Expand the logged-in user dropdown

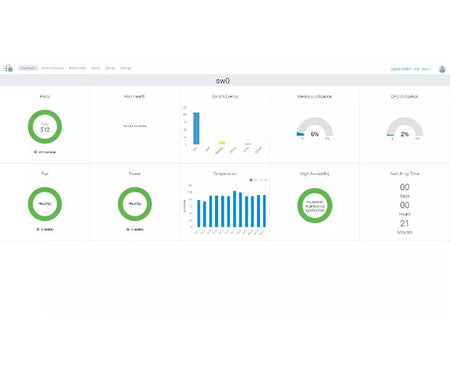coord(411,69)
